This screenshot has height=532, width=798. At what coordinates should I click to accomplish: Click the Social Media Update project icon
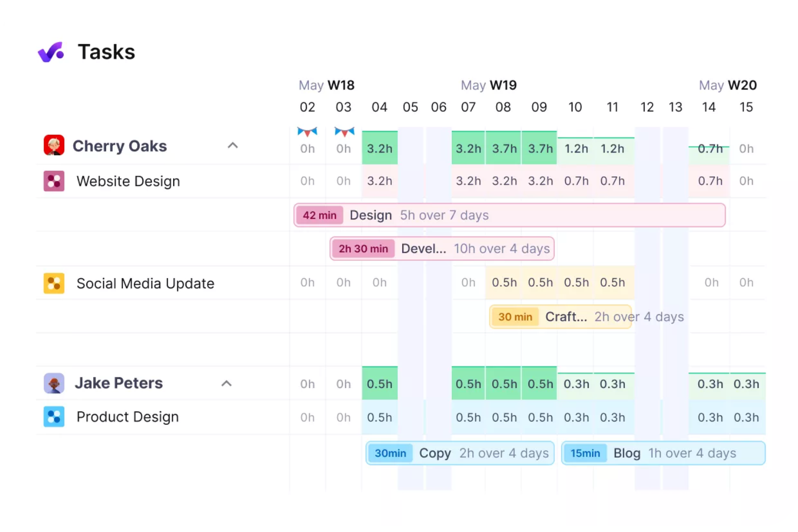point(54,284)
